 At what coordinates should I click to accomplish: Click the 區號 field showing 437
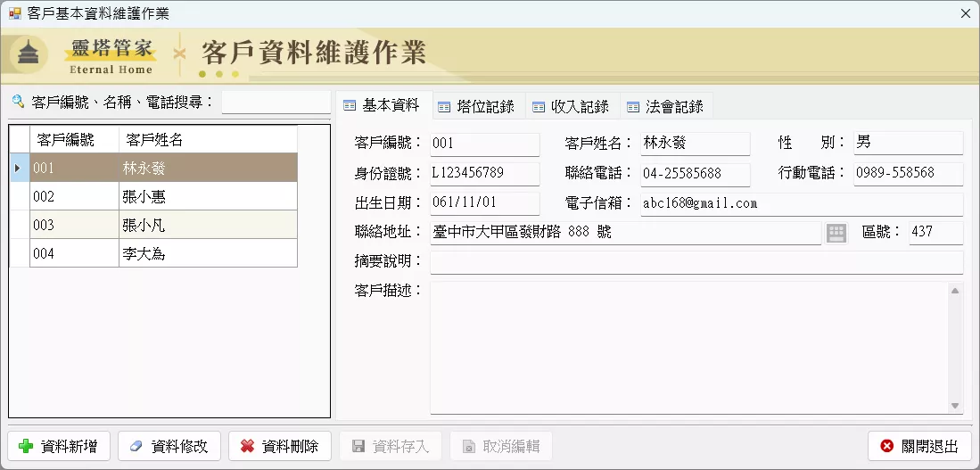[x=935, y=233]
